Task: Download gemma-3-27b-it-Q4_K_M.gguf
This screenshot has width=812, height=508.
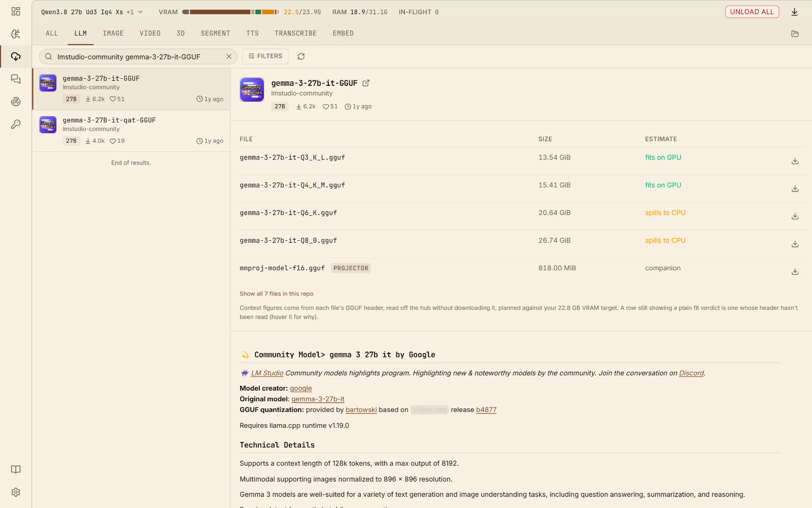Action: pyautogui.click(x=795, y=188)
